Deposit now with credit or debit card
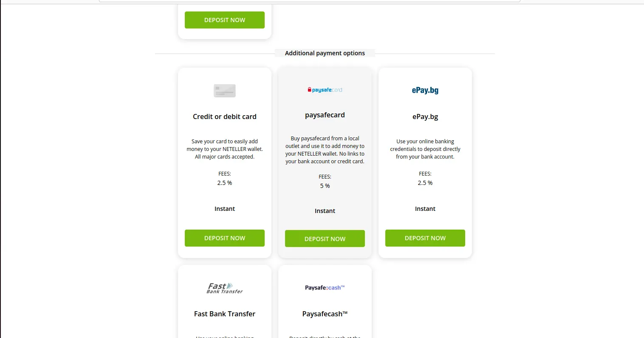644x338 pixels. [x=225, y=238]
